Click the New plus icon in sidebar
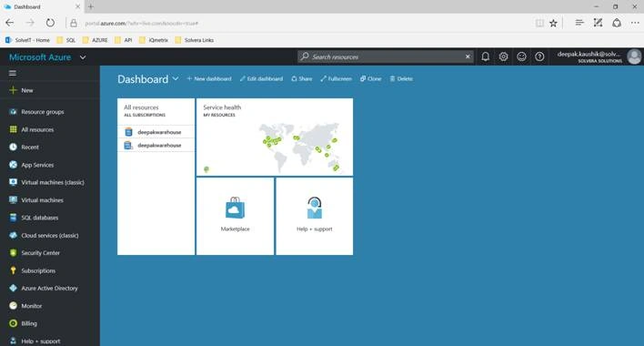The height and width of the screenshot is (346, 644). 13,90
